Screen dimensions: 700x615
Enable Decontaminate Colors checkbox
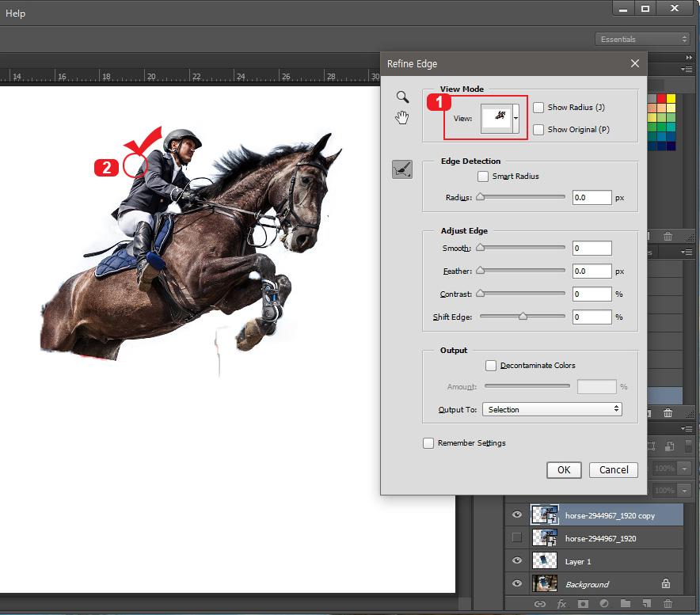coord(491,366)
